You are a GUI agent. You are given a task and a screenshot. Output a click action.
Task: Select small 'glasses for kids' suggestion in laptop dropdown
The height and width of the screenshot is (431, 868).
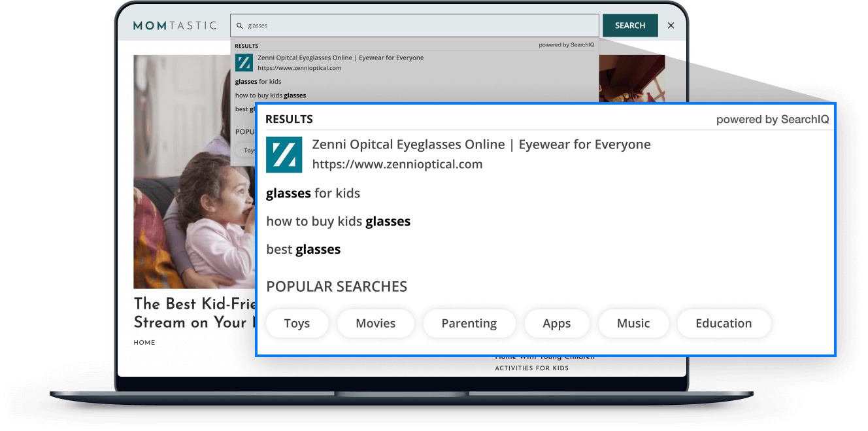258,82
